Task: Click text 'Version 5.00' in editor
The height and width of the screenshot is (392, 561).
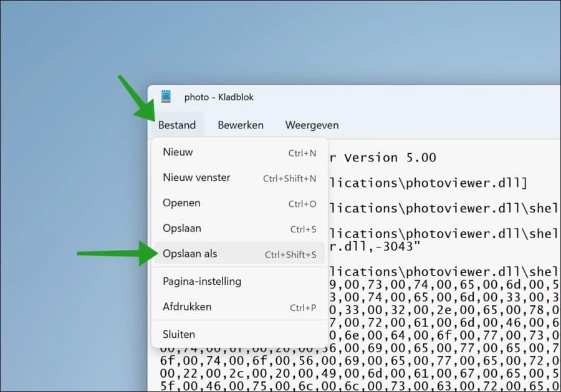Action: tap(390, 158)
